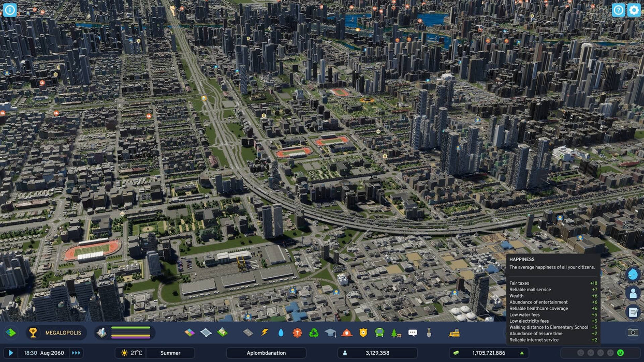Click the green income trend arrow
The image size is (644, 362).
click(521, 353)
